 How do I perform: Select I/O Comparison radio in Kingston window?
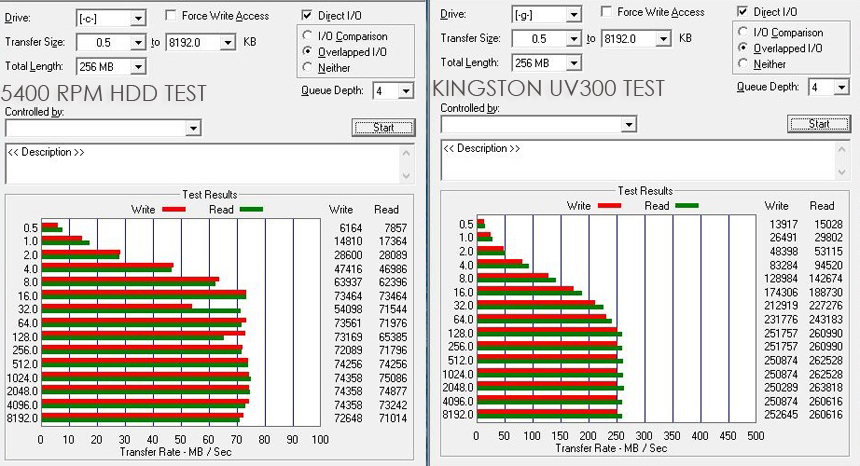coord(743,32)
